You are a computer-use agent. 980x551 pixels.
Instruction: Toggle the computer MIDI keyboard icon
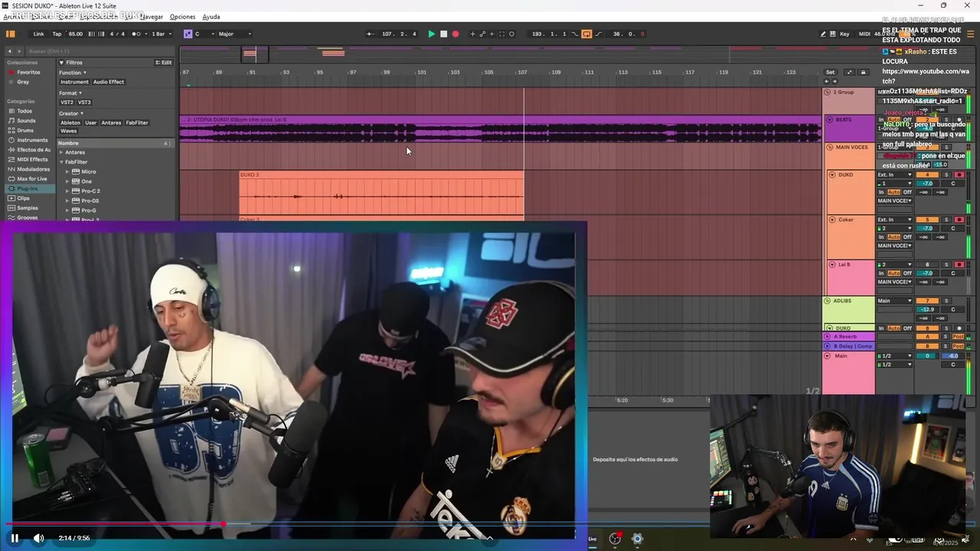click(832, 34)
